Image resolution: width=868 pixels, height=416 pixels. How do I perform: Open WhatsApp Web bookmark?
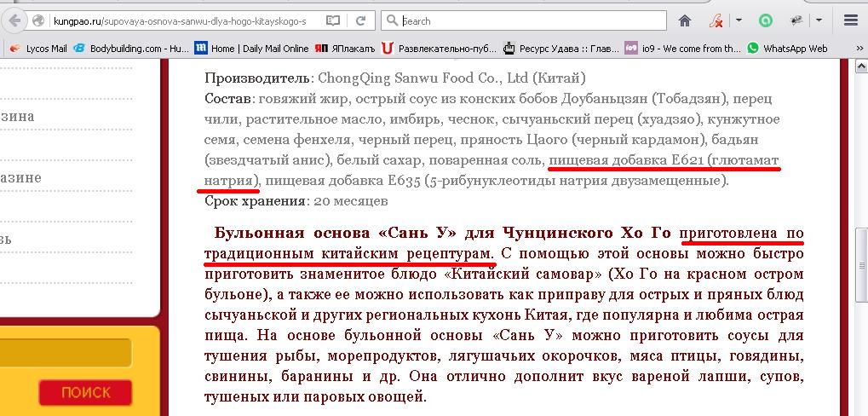pyautogui.click(x=787, y=49)
